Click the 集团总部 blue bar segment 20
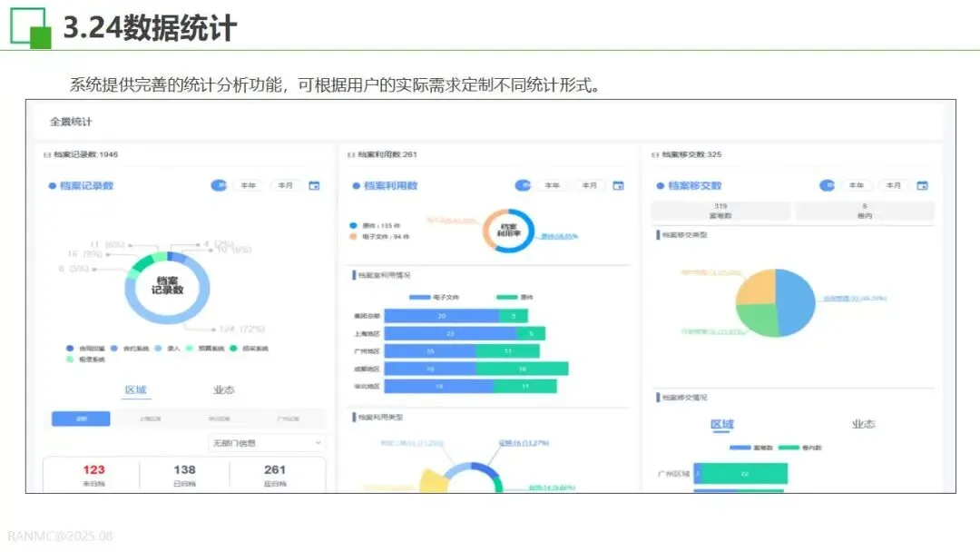This screenshot has height=552, width=980. pyautogui.click(x=442, y=316)
